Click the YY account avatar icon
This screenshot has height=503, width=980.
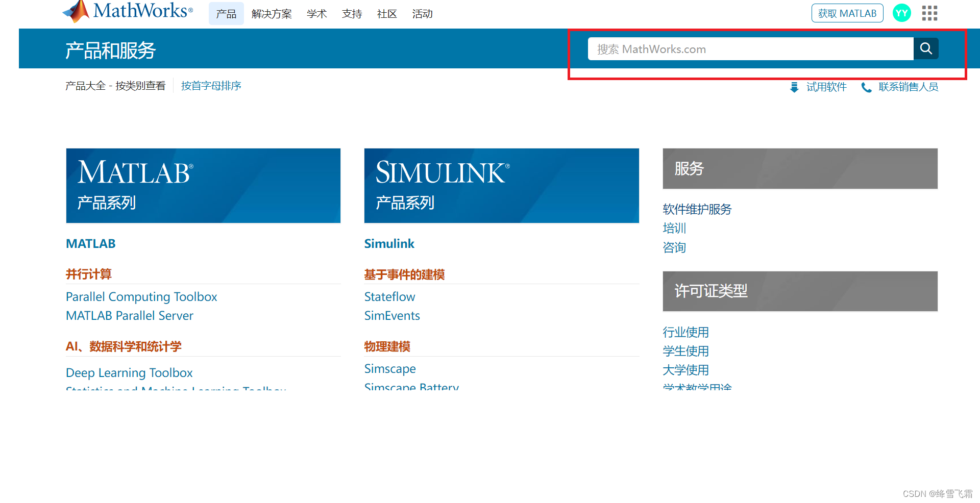coord(901,13)
